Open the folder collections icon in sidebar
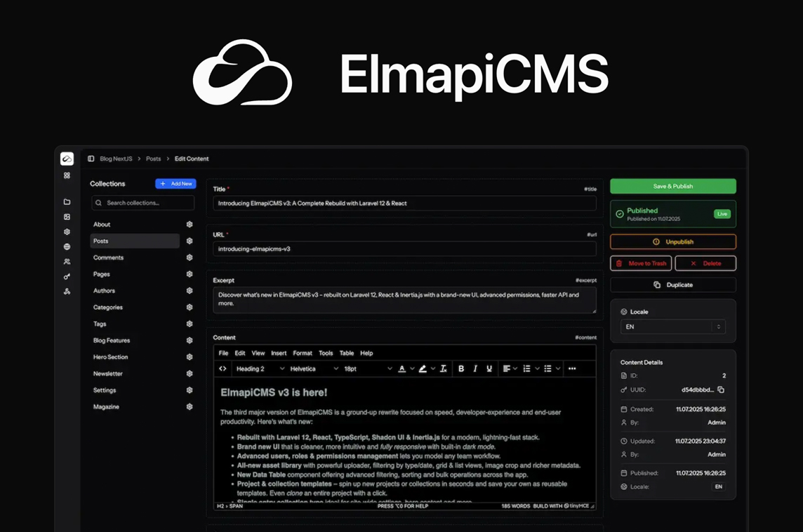 pos(67,201)
